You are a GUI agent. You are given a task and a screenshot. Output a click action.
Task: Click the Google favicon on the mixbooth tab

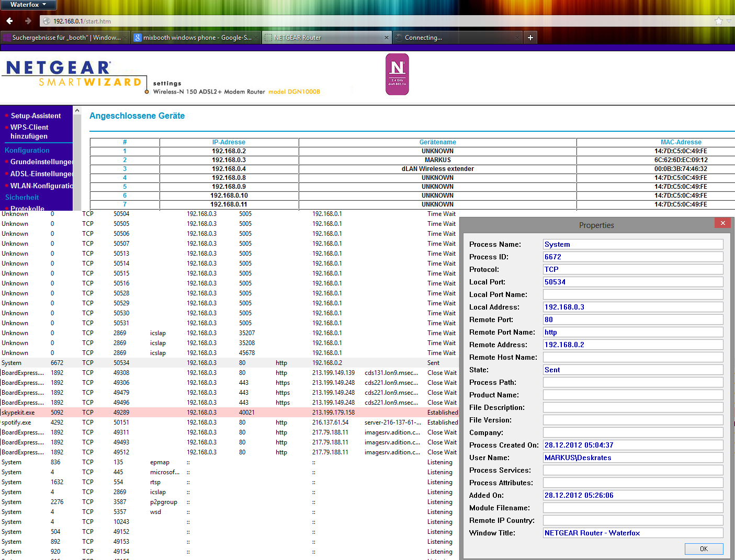138,38
